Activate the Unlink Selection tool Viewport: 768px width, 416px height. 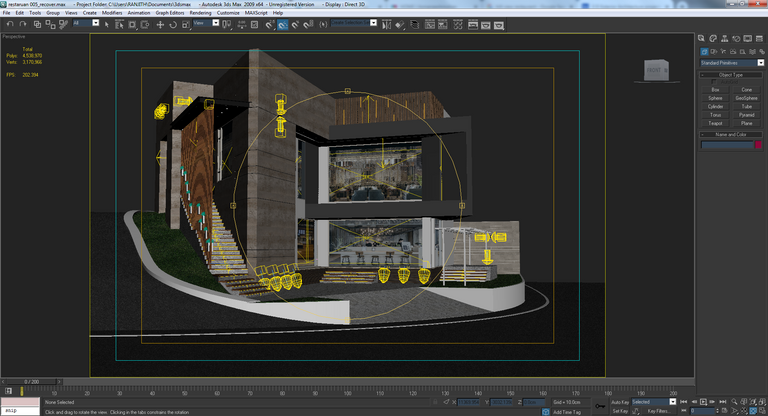(50, 24)
